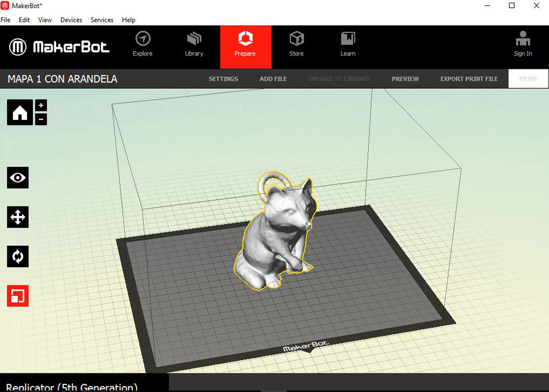Screen dimensions: 549x392
Task: Close the MakerBot window
Action: [537, 6]
